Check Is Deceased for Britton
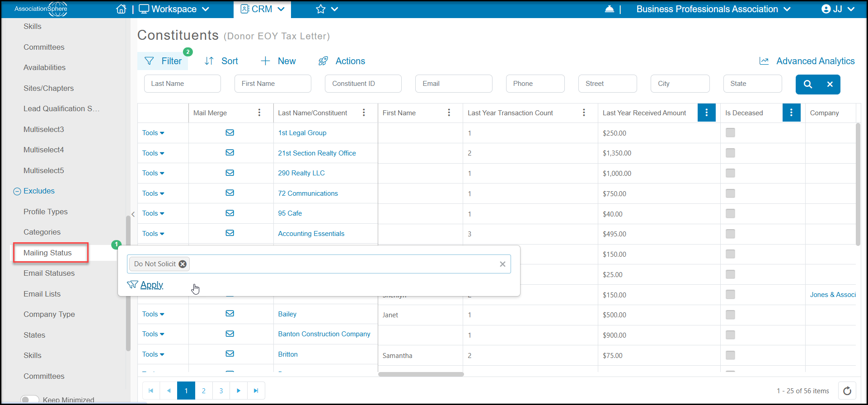Screen dimensions: 868x405 (x=730, y=355)
